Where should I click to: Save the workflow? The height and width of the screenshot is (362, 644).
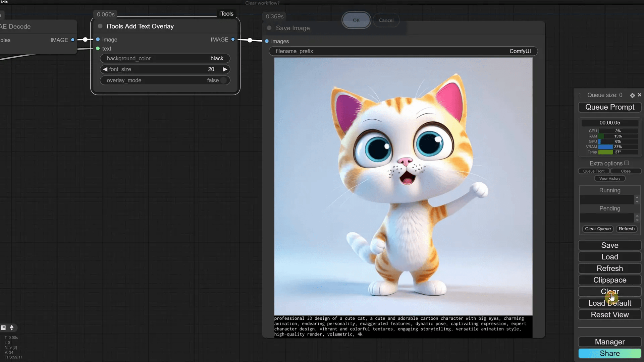pyautogui.click(x=610, y=245)
